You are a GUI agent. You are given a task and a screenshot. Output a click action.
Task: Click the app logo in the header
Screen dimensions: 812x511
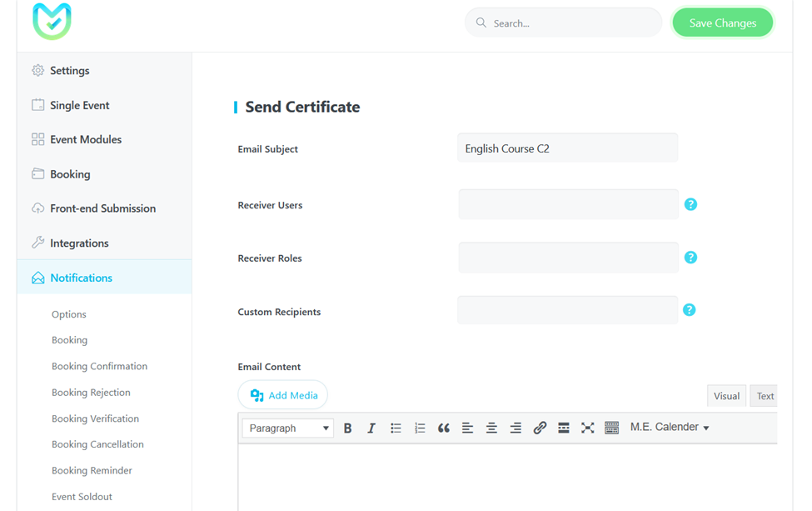tap(52, 21)
